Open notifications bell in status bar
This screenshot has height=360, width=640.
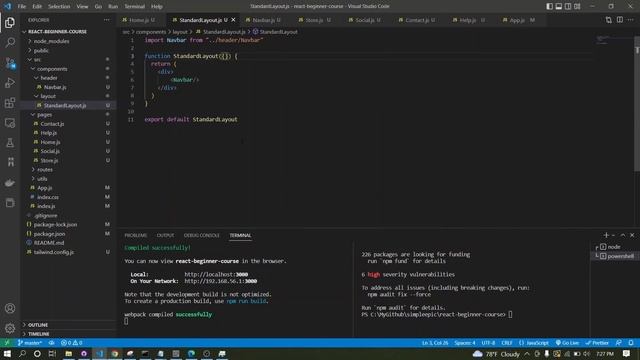(x=631, y=343)
